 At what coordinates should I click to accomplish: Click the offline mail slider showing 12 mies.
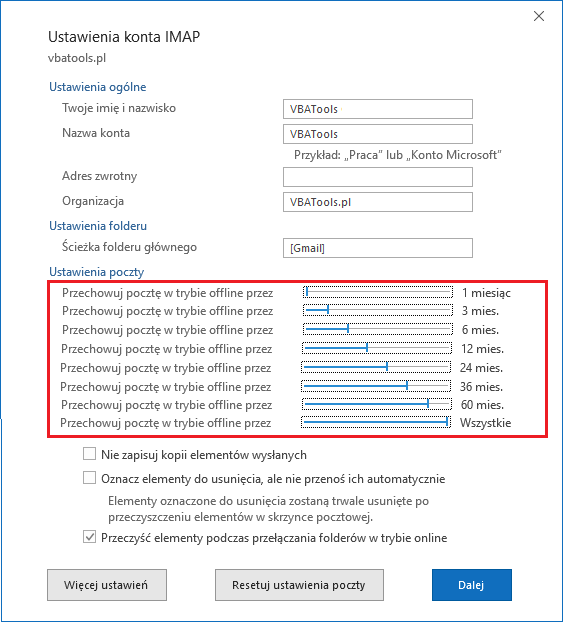click(377, 348)
